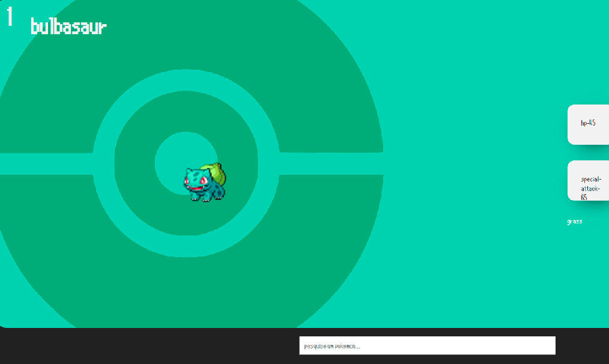The image size is (609, 364).
Task: Click the Pokédex number "1"
Action: coord(10,17)
